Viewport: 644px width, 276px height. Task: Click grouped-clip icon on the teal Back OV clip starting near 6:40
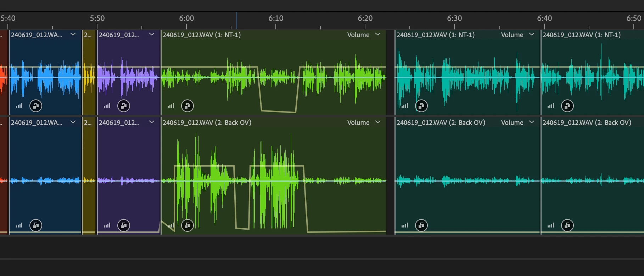567,225
